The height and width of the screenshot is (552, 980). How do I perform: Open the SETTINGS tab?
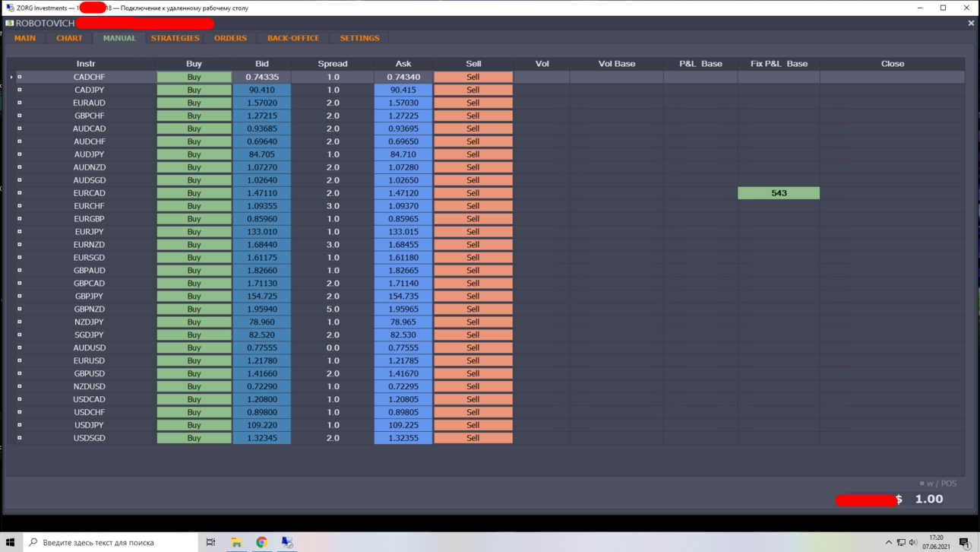[359, 38]
